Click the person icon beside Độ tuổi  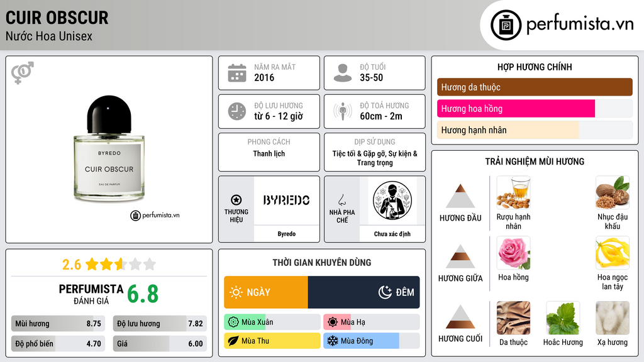(x=343, y=73)
